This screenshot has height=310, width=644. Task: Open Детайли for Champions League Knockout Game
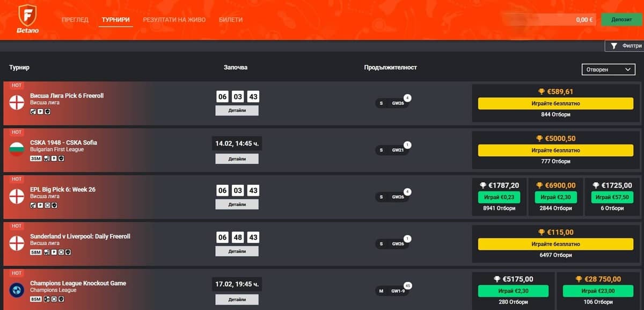pyautogui.click(x=237, y=299)
